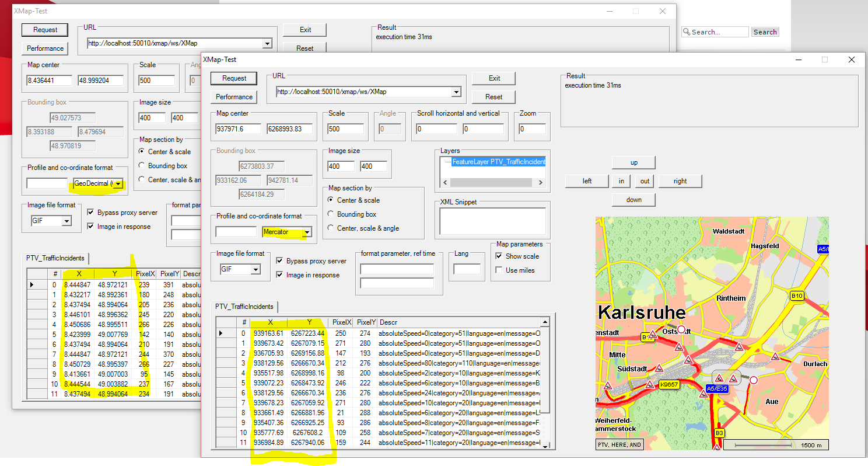Select the PTV_TrafficIncidents tab in front window

pyautogui.click(x=244, y=307)
